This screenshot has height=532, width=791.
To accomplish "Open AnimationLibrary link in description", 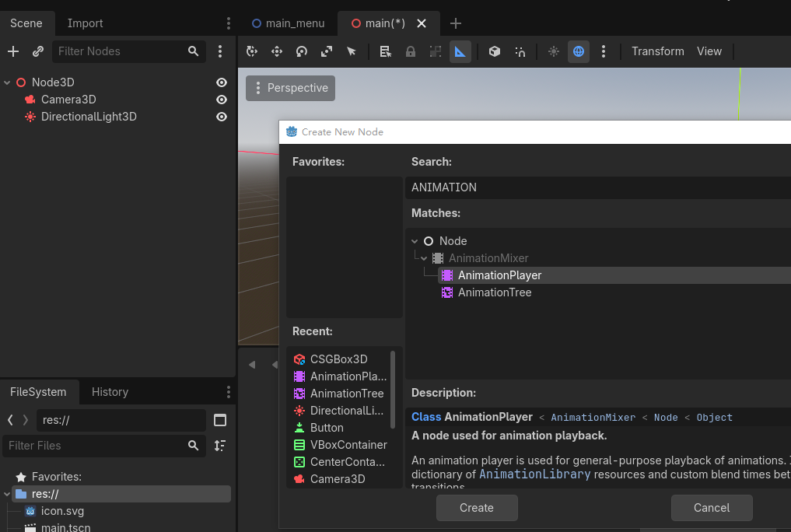I will click(535, 474).
